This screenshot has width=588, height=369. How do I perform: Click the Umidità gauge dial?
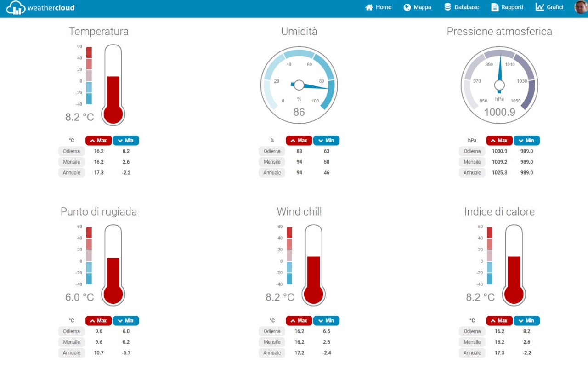(x=299, y=85)
